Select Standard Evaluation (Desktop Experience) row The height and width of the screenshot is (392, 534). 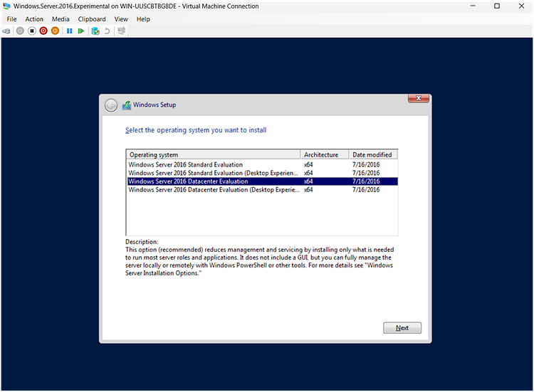263,173
